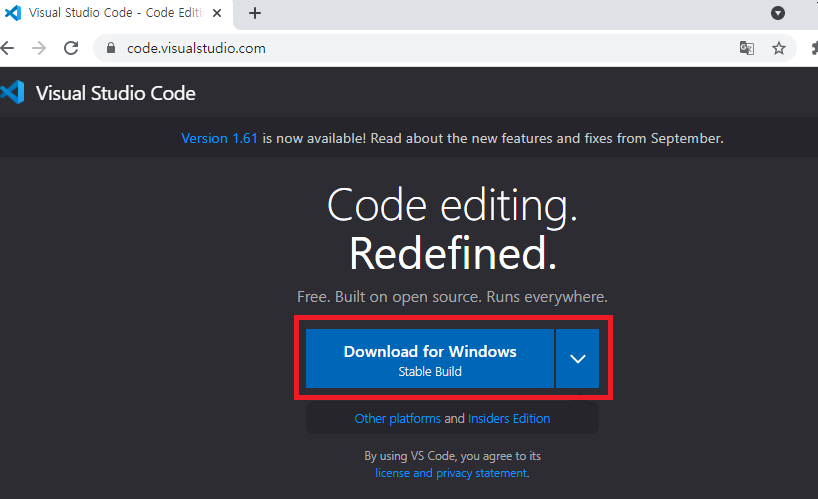Close the Visual Studio Code tab

217,13
